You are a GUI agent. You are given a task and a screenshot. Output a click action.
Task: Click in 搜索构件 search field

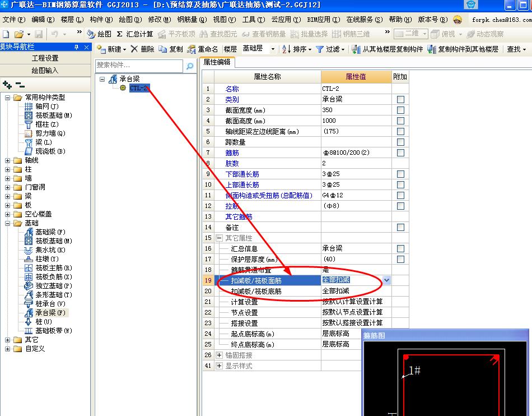pos(139,65)
